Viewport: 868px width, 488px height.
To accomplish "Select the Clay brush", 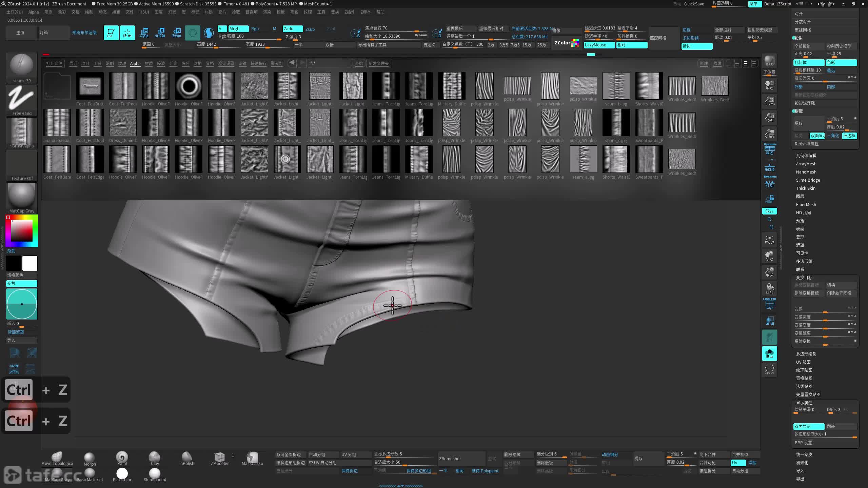I will point(155,459).
